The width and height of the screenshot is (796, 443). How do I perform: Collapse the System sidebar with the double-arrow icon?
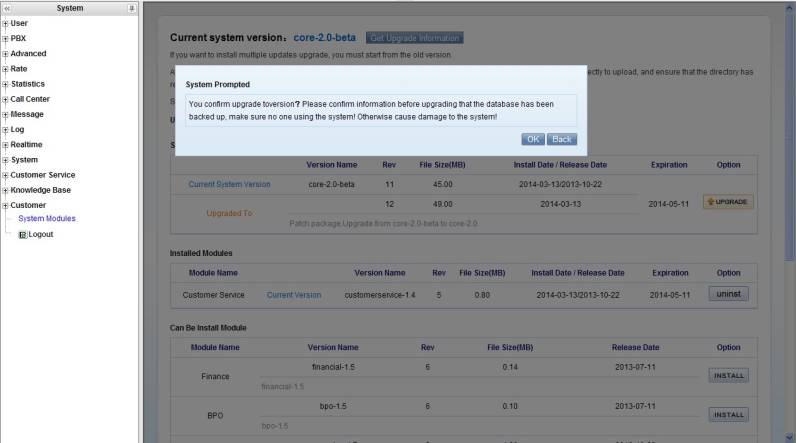coord(8,8)
